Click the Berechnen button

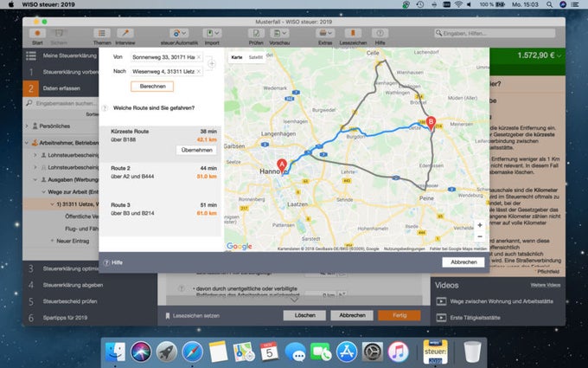152,87
